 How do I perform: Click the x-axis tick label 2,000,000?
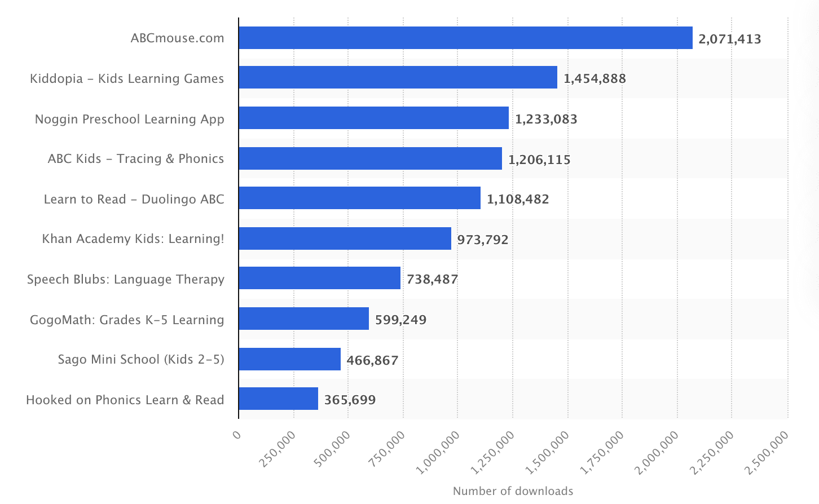tap(658, 452)
